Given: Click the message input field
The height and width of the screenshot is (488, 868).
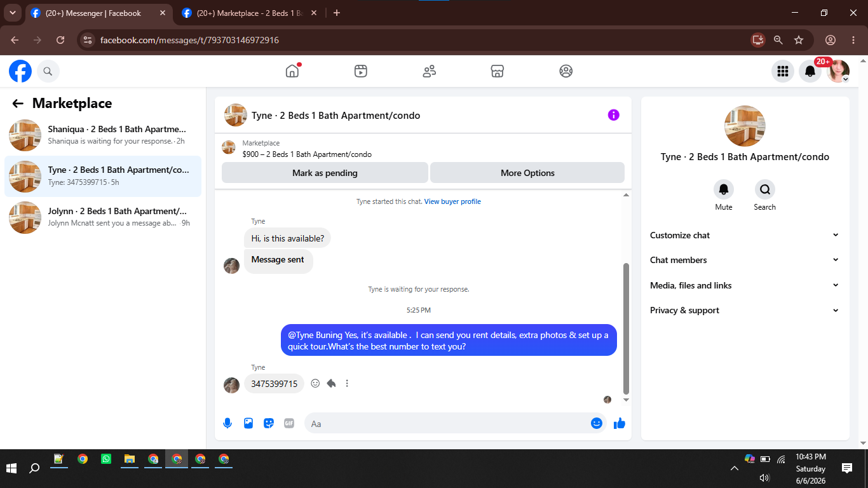Looking at the screenshot, I should pyautogui.click(x=447, y=423).
